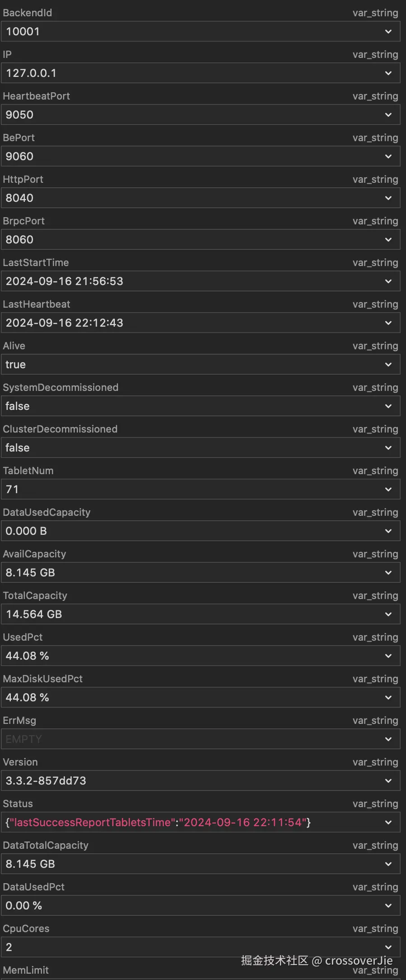Select the TabletNum 71 field
The image size is (406, 980).
tap(190, 490)
